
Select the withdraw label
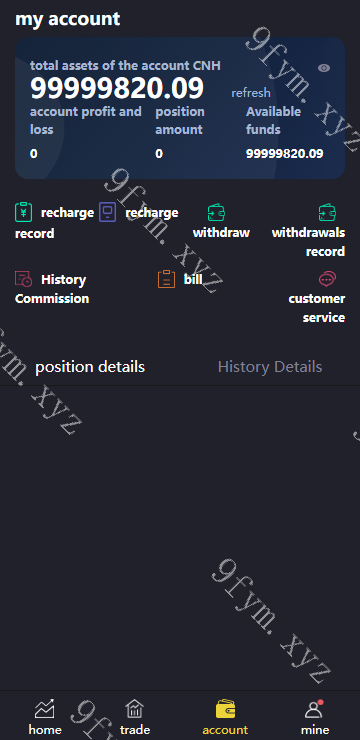tap(221, 233)
